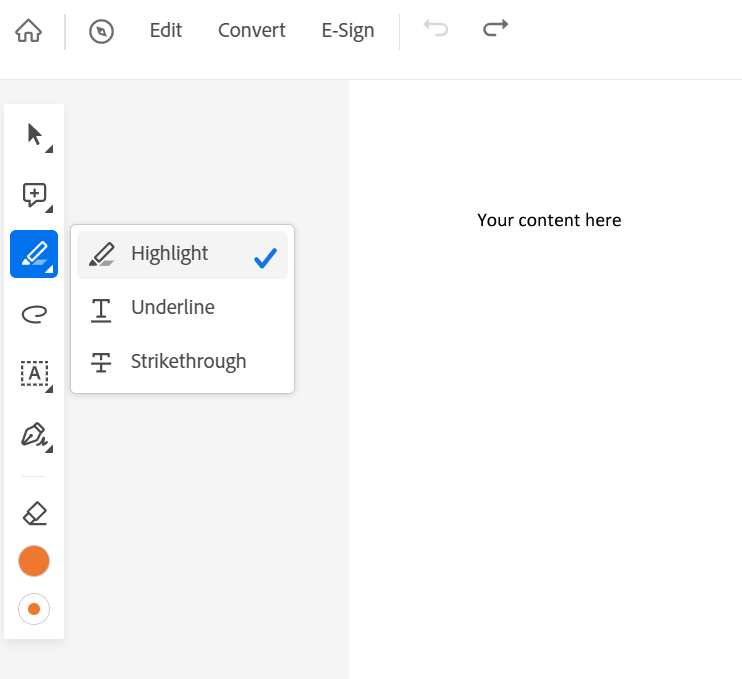
Task: Open the orange color swatch
Action: [x=34, y=561]
